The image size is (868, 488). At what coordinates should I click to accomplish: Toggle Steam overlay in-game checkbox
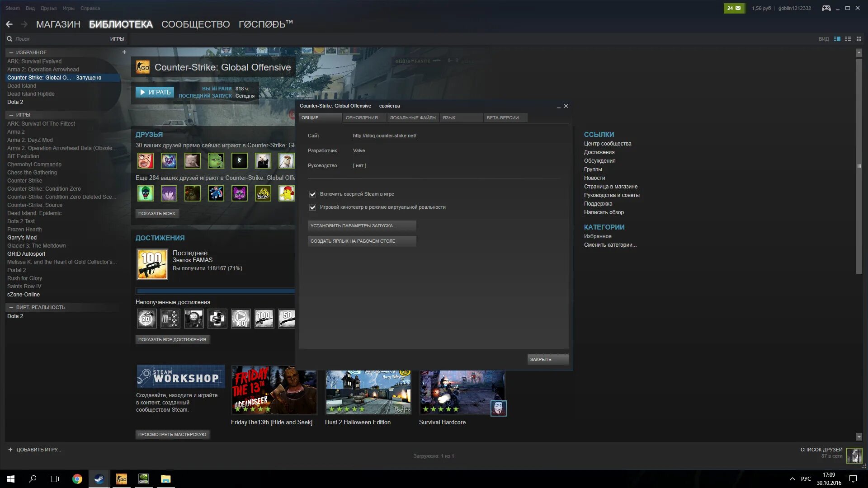[312, 194]
